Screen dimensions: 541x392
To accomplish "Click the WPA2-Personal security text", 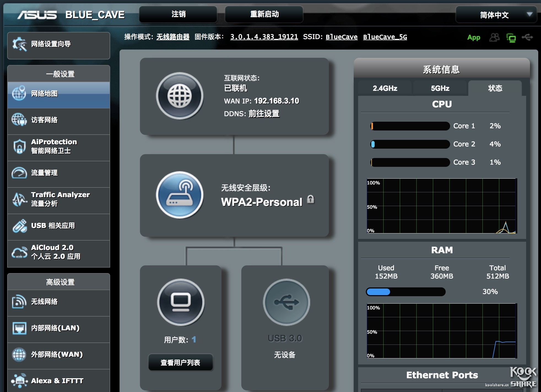I will [262, 202].
